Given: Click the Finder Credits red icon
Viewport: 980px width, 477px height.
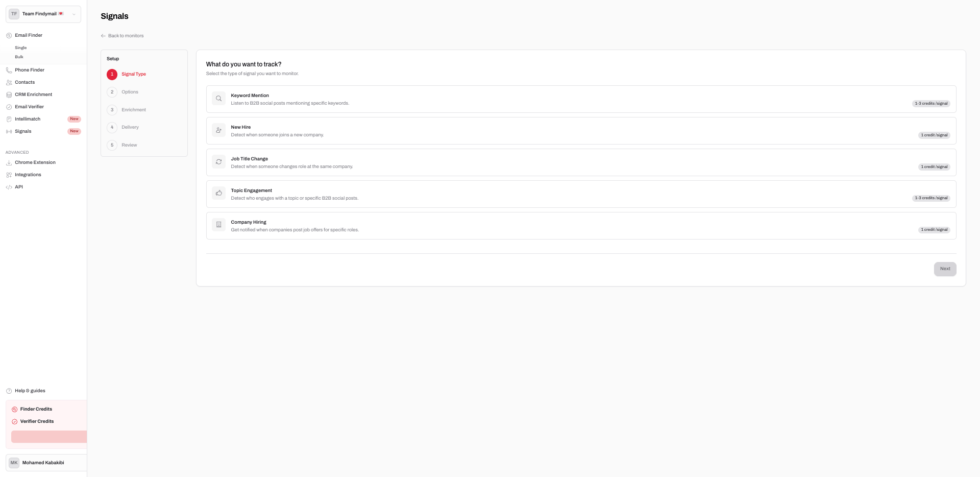Looking at the screenshot, I should 14,410.
